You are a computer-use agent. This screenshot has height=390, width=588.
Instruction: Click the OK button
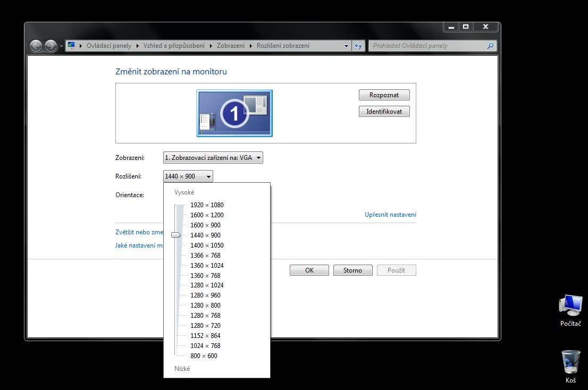tap(309, 270)
